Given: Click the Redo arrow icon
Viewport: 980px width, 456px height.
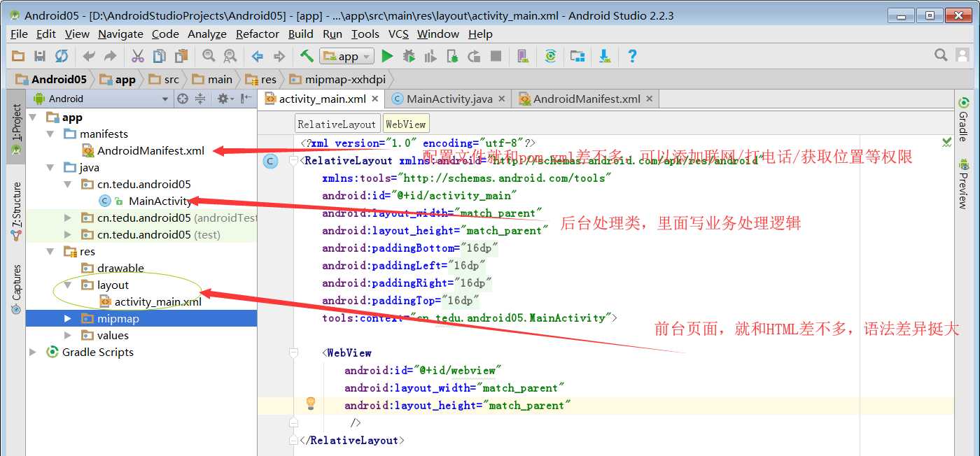Looking at the screenshot, I should pyautogui.click(x=110, y=56).
